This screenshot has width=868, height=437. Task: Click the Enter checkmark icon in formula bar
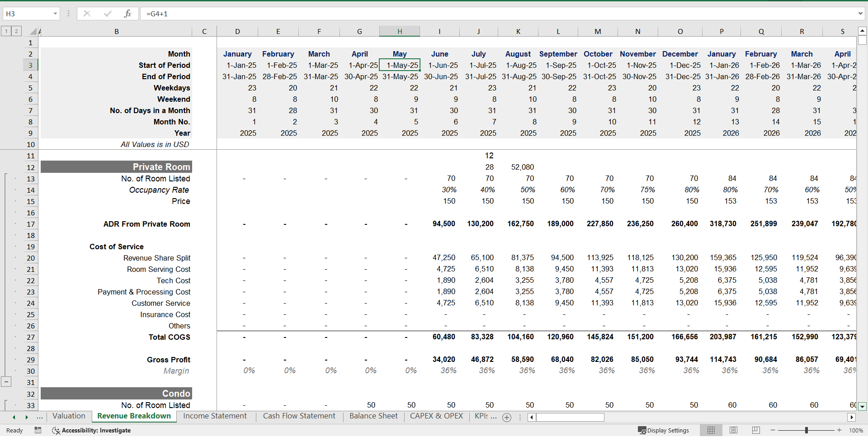(x=108, y=14)
